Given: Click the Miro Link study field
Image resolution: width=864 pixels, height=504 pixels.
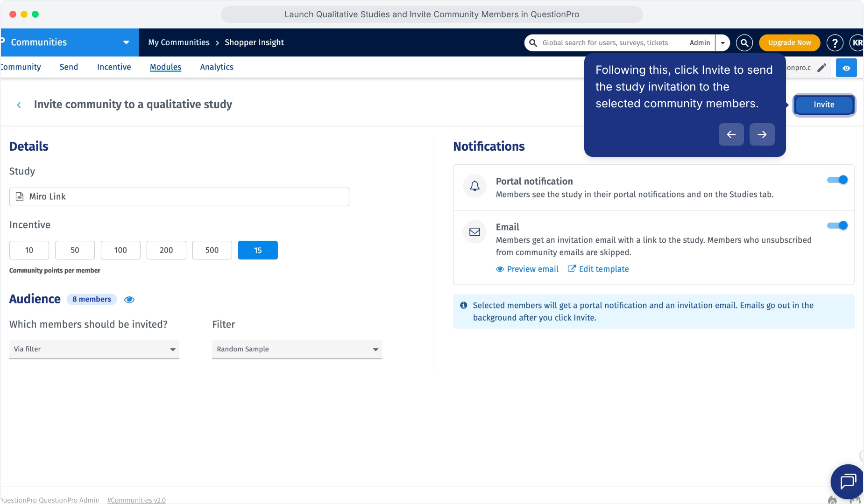Looking at the screenshot, I should point(179,197).
